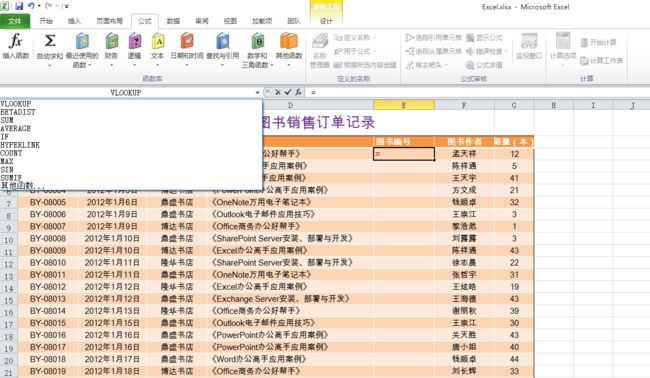This screenshot has width=650, height=378.
Task: Open the Lookup & Reference (查找与引用) functions icon
Action: [x=223, y=41]
